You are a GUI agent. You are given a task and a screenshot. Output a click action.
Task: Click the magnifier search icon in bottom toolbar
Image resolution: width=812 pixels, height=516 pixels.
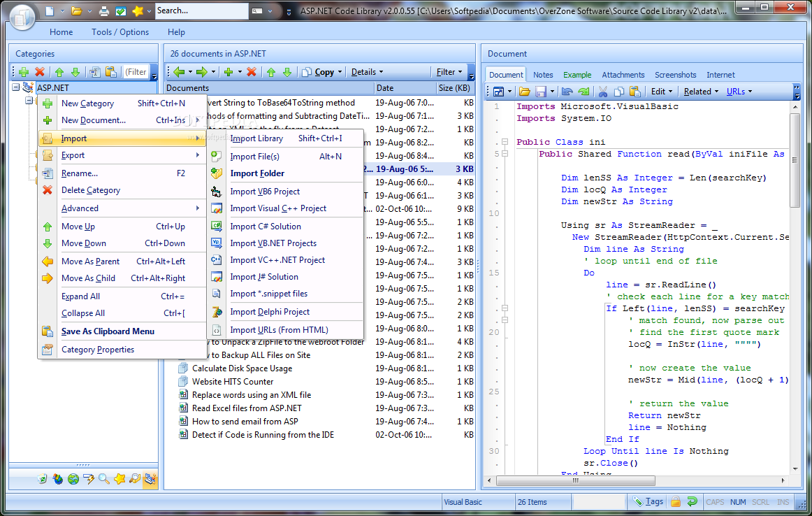pyautogui.click(x=104, y=479)
